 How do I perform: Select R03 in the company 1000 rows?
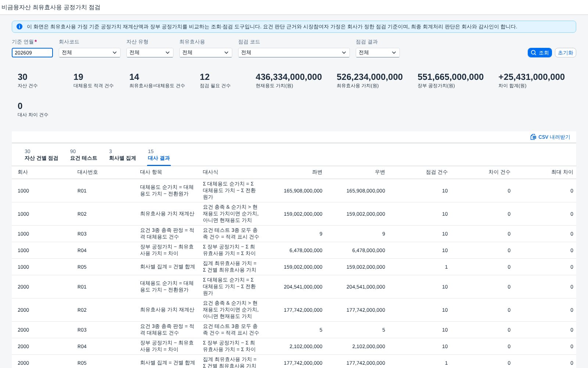point(82,234)
